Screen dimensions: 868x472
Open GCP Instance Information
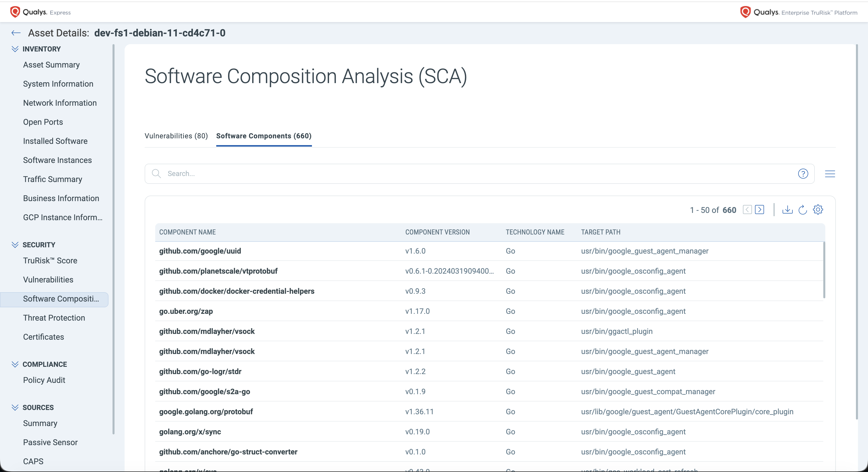click(63, 217)
